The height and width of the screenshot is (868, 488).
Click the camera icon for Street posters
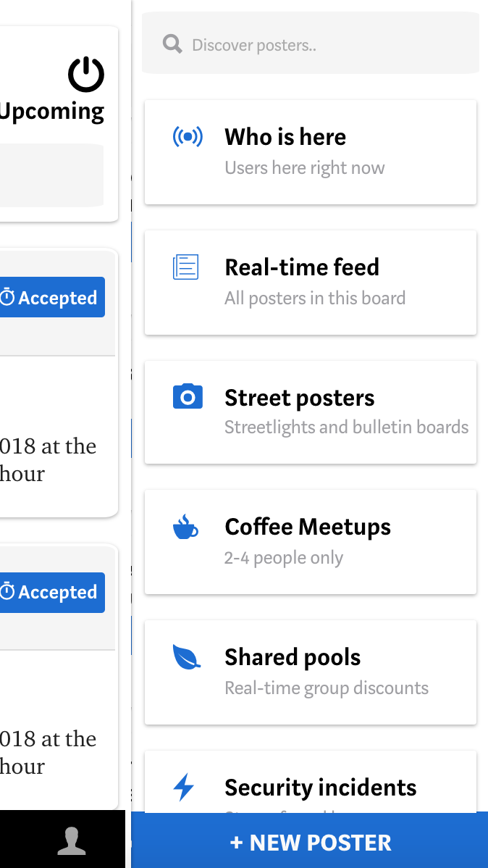click(x=188, y=396)
